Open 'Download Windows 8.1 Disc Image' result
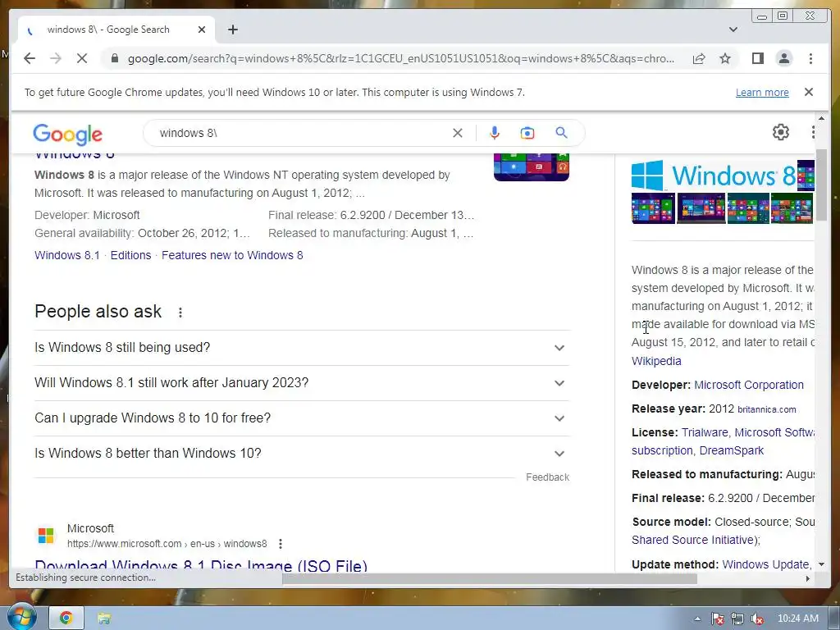Image resolution: width=840 pixels, height=630 pixels. [201, 566]
